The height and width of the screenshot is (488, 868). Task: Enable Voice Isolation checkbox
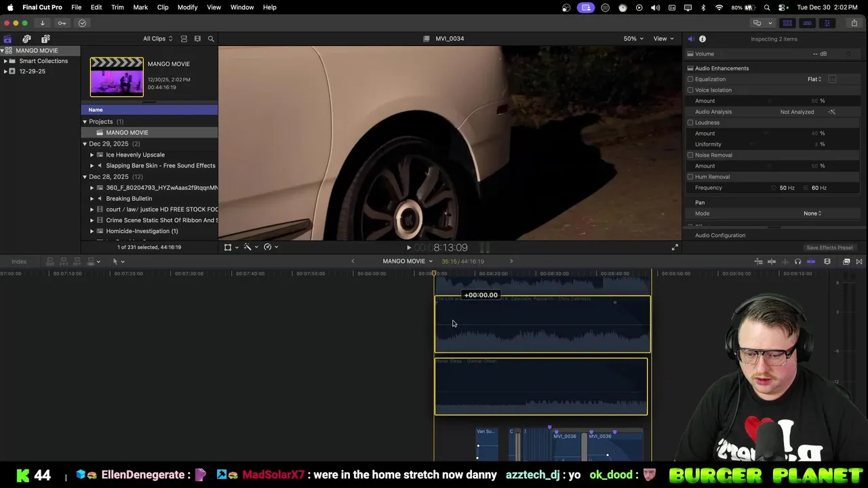pyautogui.click(x=690, y=90)
